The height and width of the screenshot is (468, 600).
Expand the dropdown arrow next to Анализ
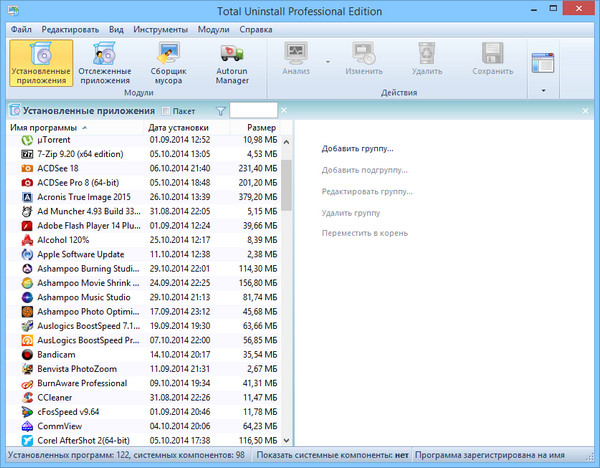pyautogui.click(x=329, y=62)
